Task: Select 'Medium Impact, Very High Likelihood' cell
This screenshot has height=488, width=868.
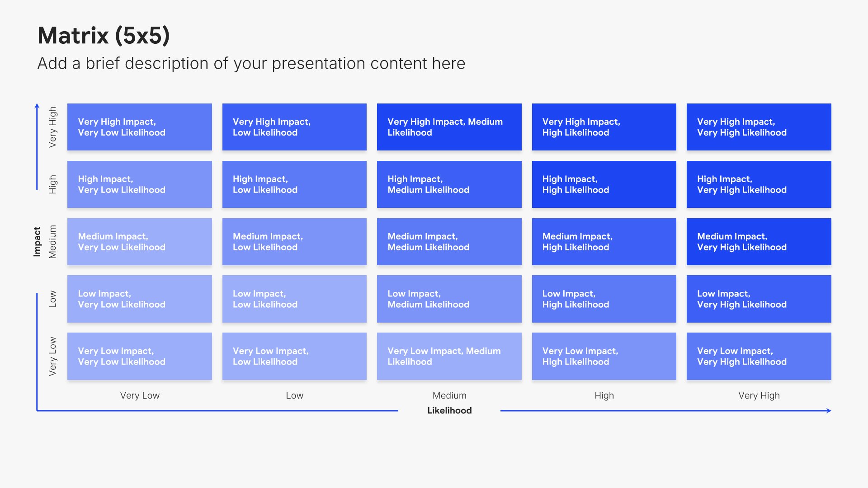Action: click(x=759, y=242)
